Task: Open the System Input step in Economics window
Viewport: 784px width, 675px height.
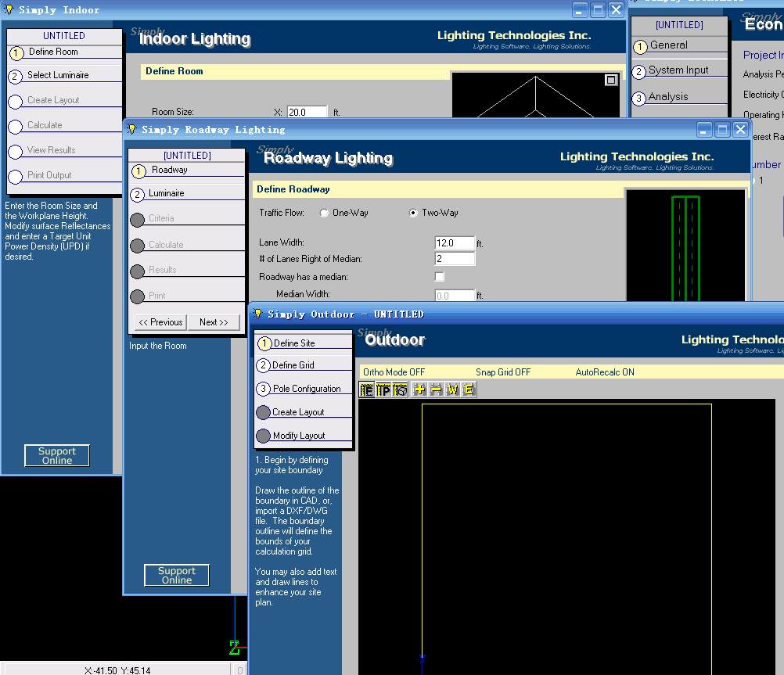Action: (x=679, y=70)
